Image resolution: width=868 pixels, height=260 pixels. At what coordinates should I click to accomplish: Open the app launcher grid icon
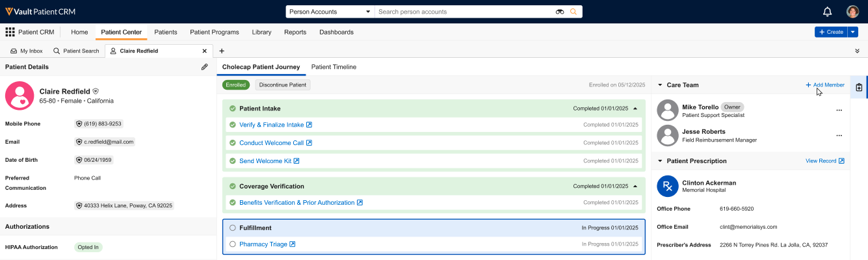tap(10, 32)
